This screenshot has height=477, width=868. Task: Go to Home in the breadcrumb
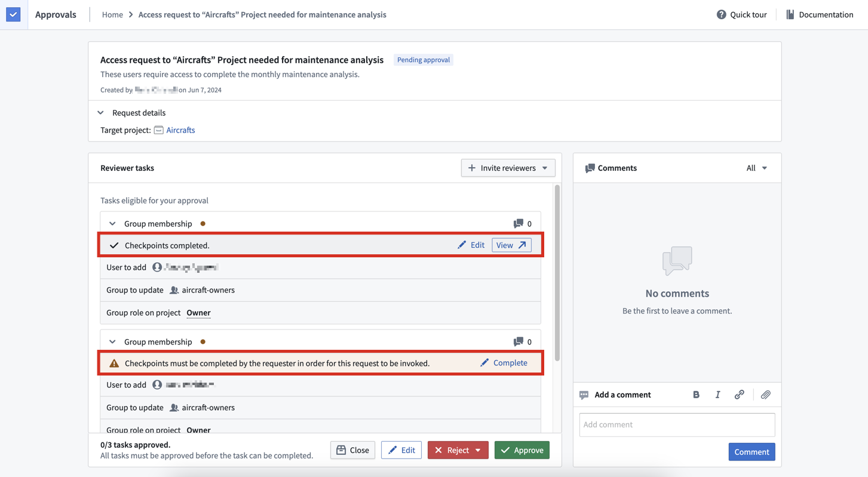(x=112, y=14)
